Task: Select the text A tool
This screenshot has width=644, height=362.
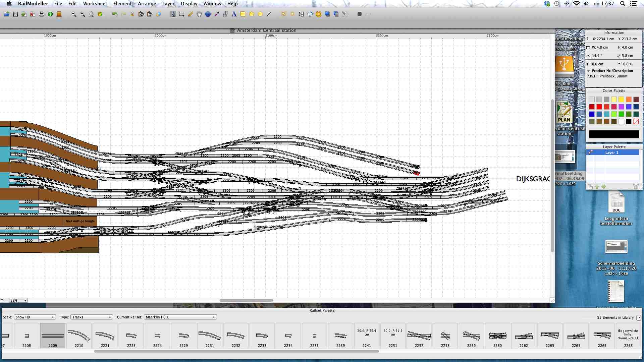Action: click(234, 14)
